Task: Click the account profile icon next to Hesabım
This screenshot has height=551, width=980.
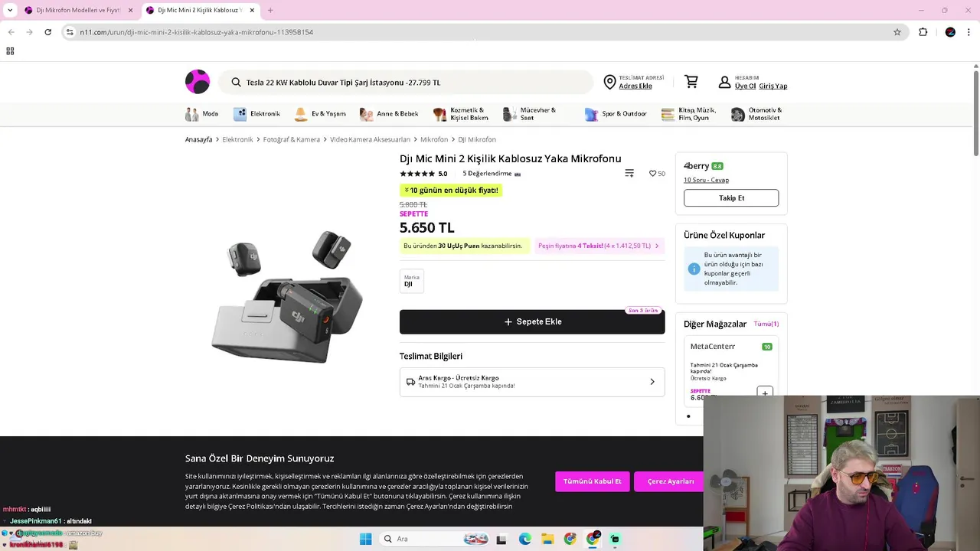Action: 724,82
